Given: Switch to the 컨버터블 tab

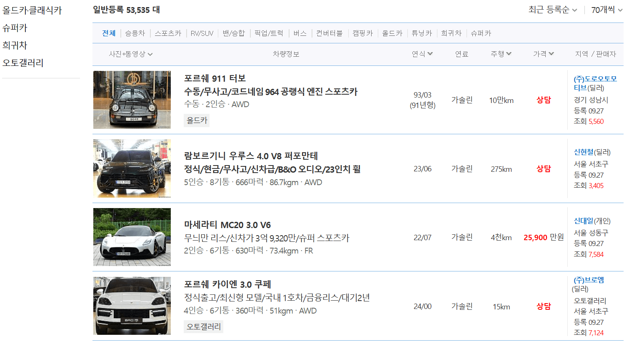Looking at the screenshot, I should click(x=329, y=33).
